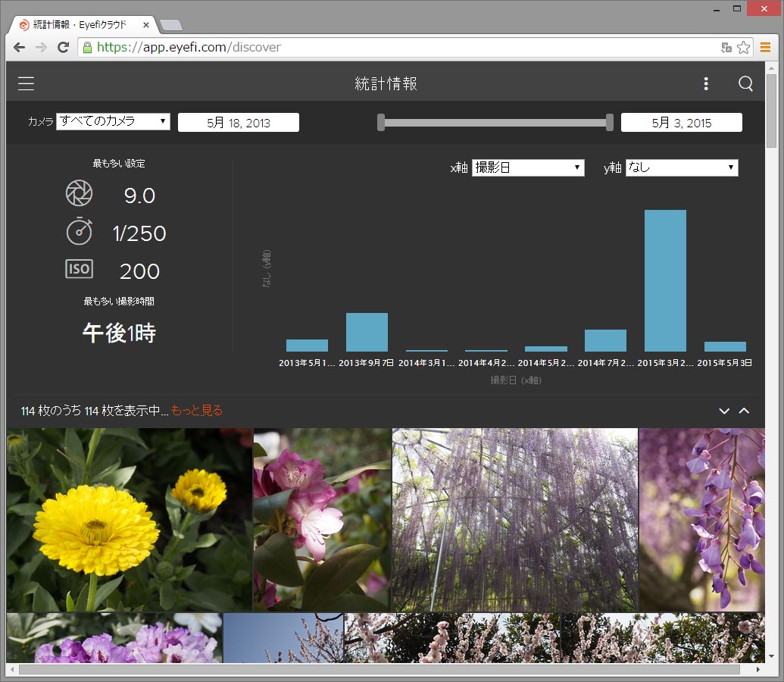Click the 午後1時 most common time text

click(x=120, y=333)
